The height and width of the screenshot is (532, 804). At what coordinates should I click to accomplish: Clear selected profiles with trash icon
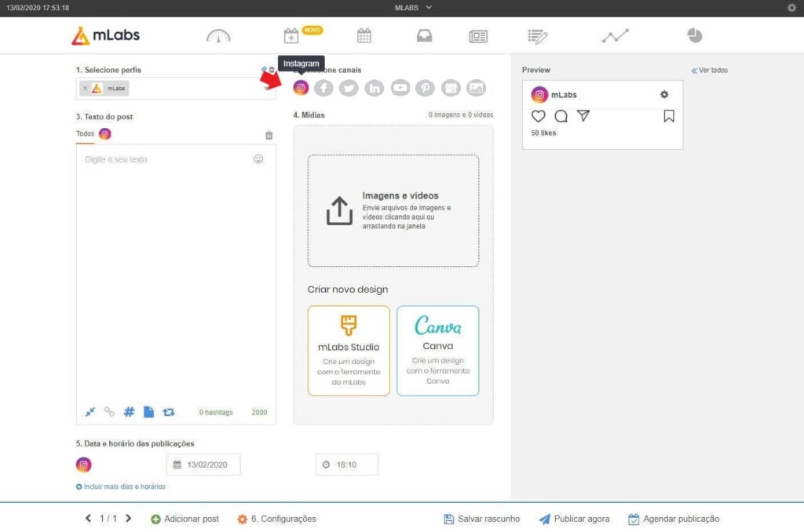(x=272, y=70)
